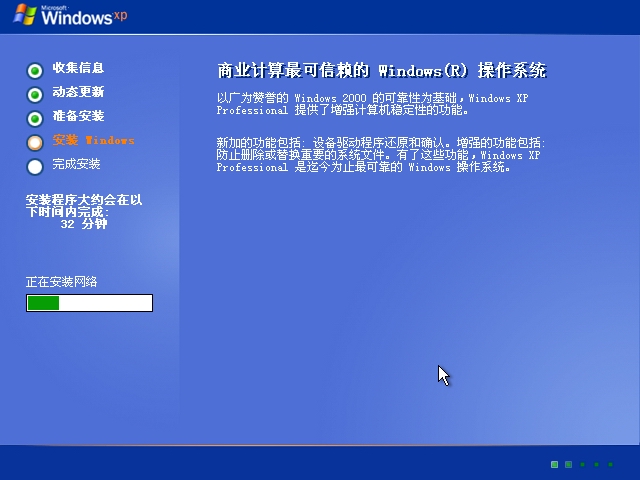Viewport: 640px width, 480px height.
Task: Click the 32 分钟 remaining time estimate
Action: (x=84, y=224)
